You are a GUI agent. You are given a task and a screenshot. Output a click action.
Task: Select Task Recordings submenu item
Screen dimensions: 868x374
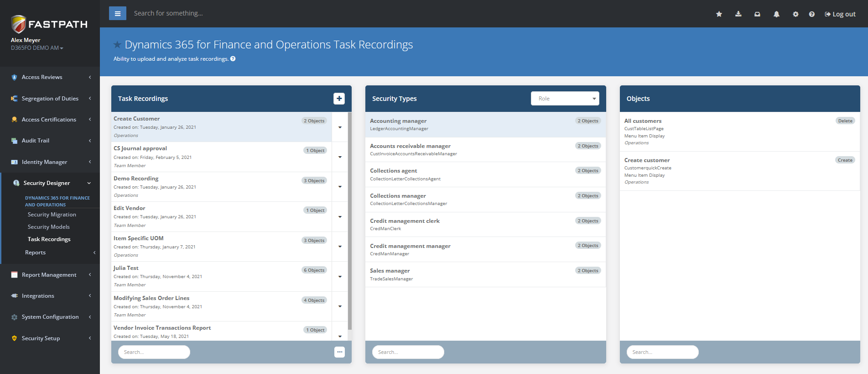(x=49, y=239)
